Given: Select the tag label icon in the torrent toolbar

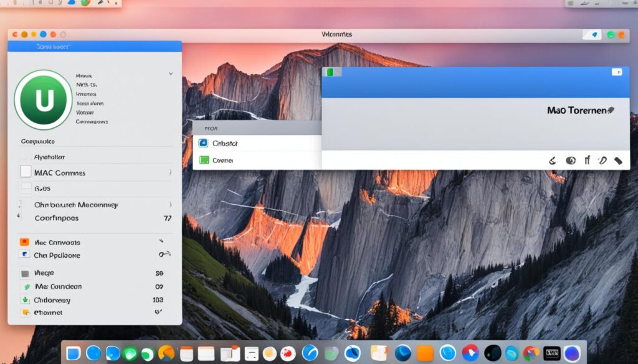Looking at the screenshot, I should coord(618,161).
